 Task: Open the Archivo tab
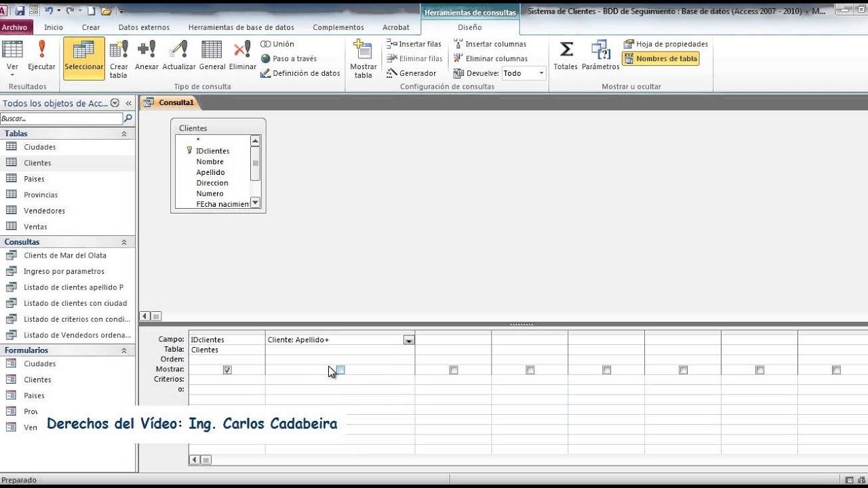pyautogui.click(x=14, y=28)
